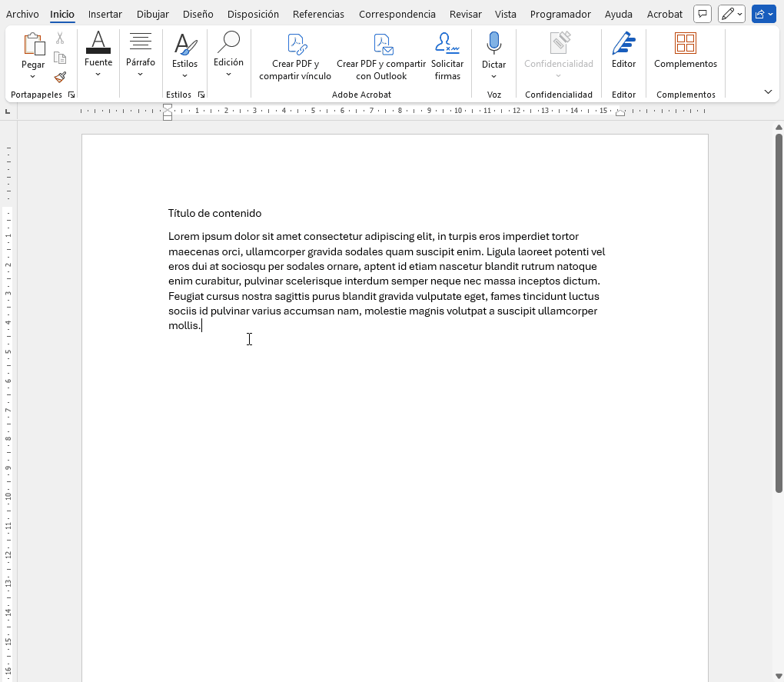Collapse the ribbon with the chevron arrow
Image resolution: width=784 pixels, height=682 pixels.
768,92
